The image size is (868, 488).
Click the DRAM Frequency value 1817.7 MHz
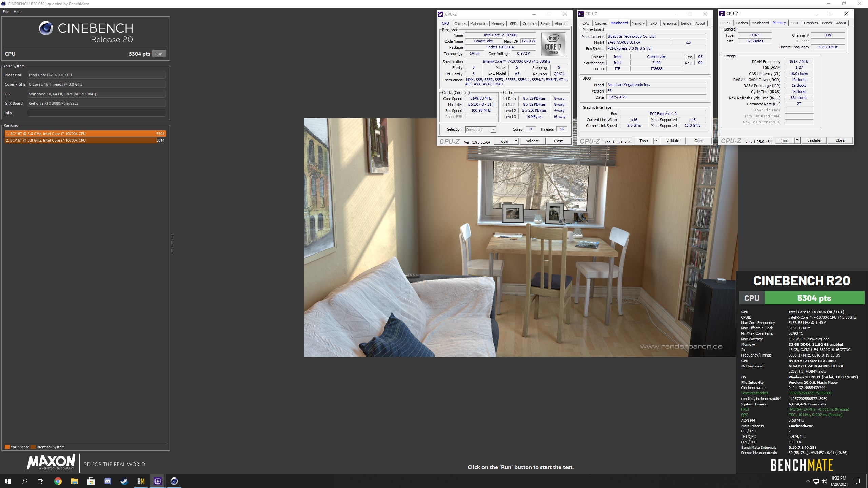pyautogui.click(x=799, y=61)
